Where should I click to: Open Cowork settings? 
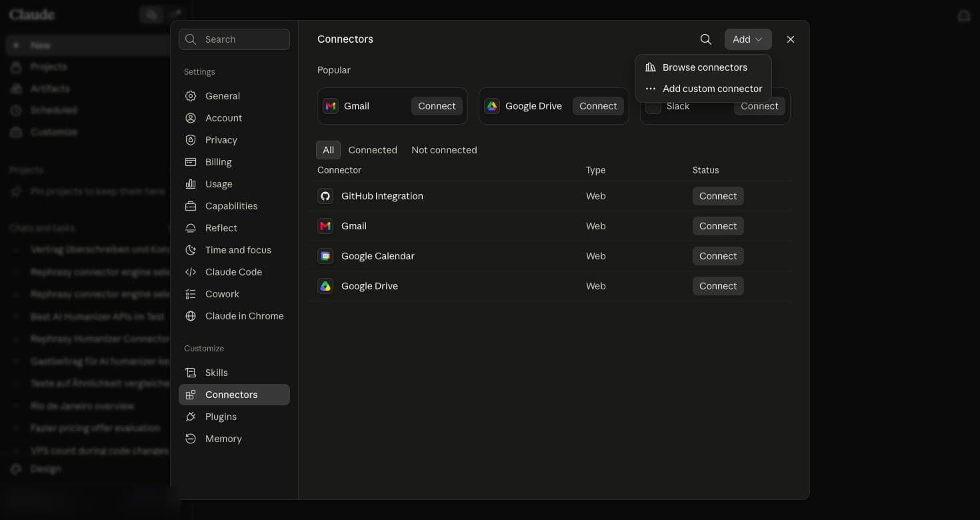coord(234,294)
